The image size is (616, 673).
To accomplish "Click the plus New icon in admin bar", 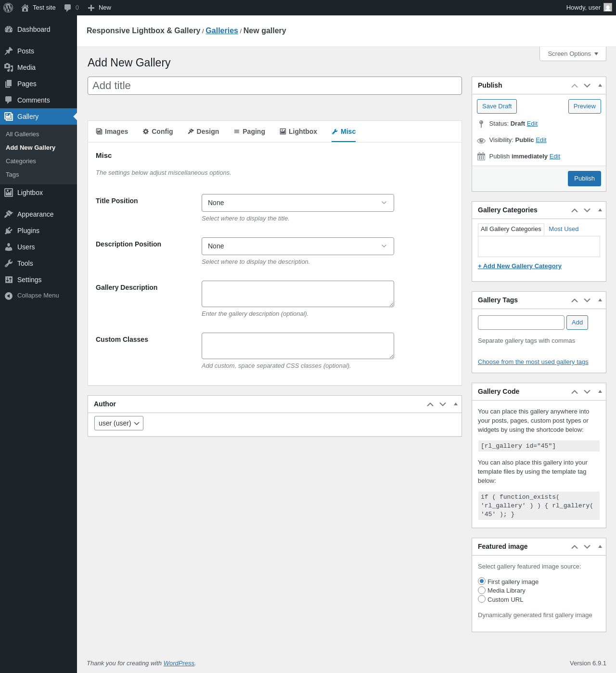I will point(91,8).
